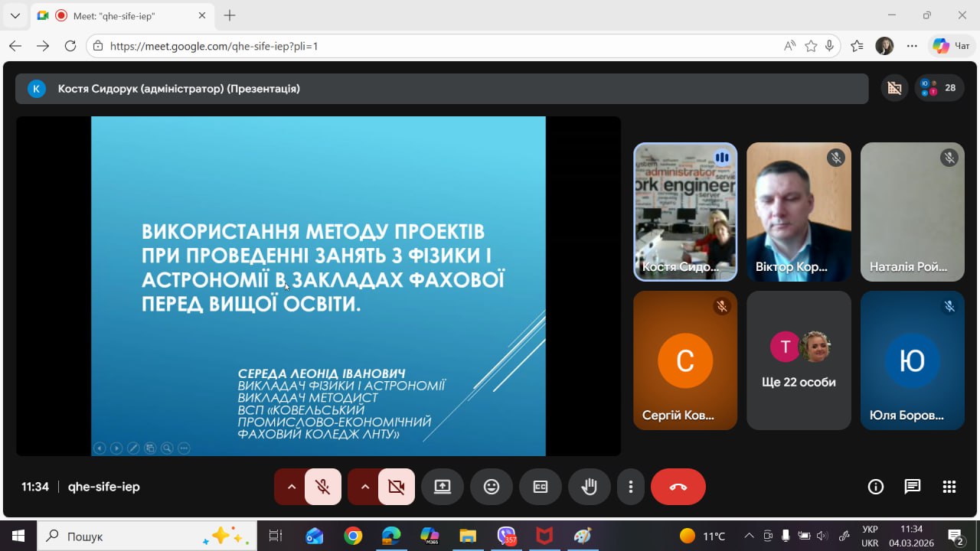
Task: Open a new browser tab
Action: click(230, 15)
